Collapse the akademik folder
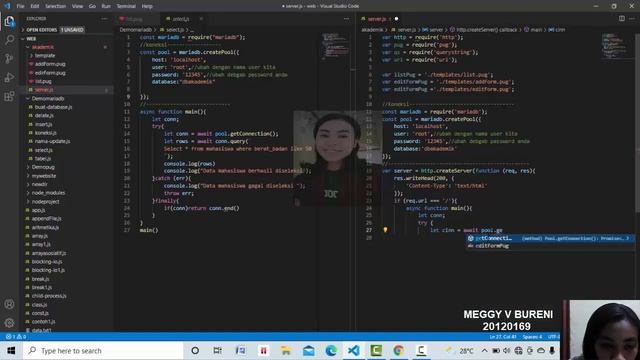This screenshot has height=360, width=640. tap(43, 47)
